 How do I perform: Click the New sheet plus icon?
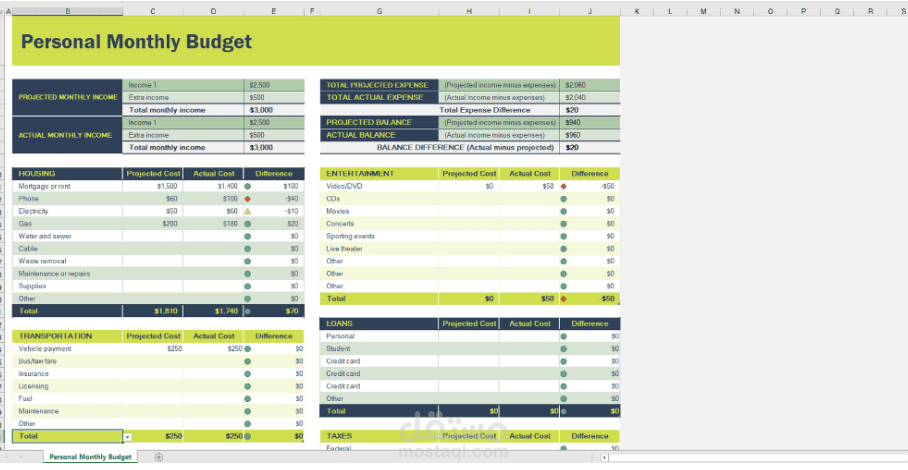tap(159, 457)
